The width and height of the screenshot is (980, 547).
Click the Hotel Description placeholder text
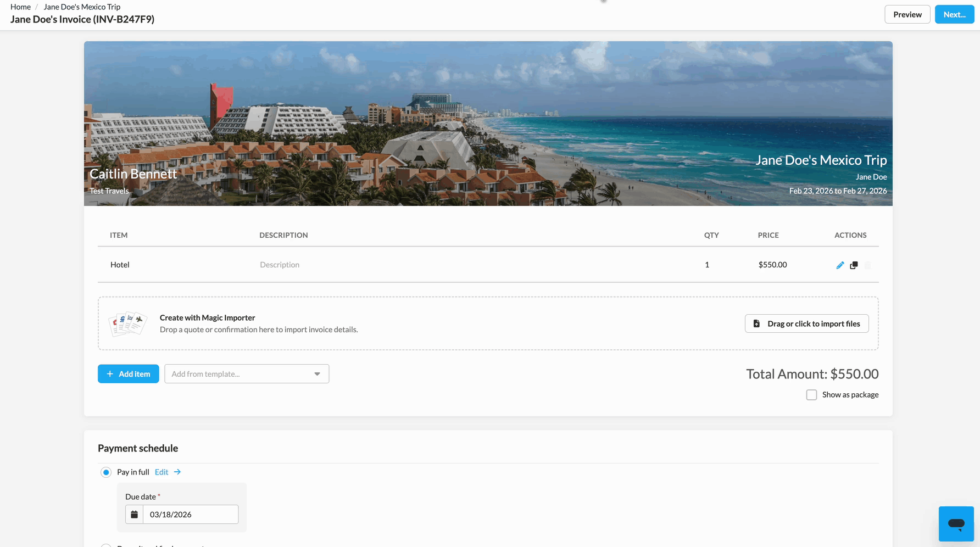280,265
